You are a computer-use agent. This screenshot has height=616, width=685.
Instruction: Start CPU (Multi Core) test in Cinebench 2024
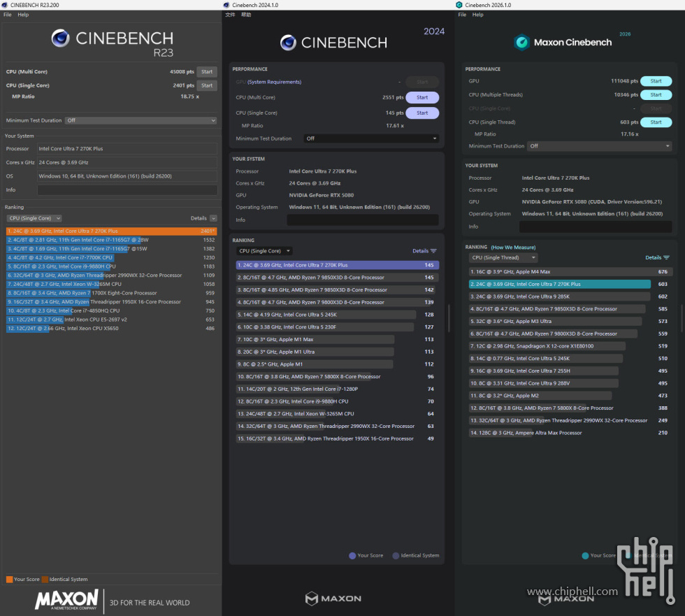pos(422,97)
